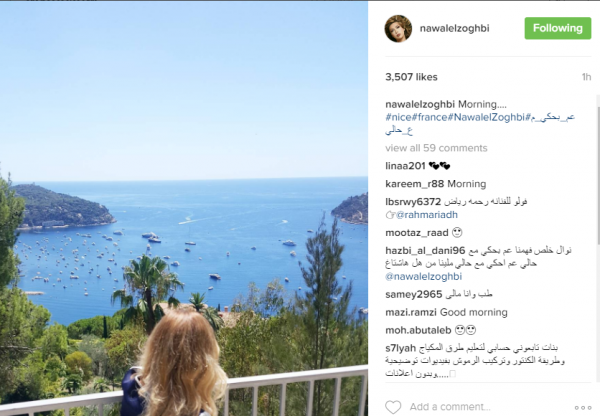Open the three-dots more options menu
This screenshot has width=600, height=416.
tap(583, 408)
